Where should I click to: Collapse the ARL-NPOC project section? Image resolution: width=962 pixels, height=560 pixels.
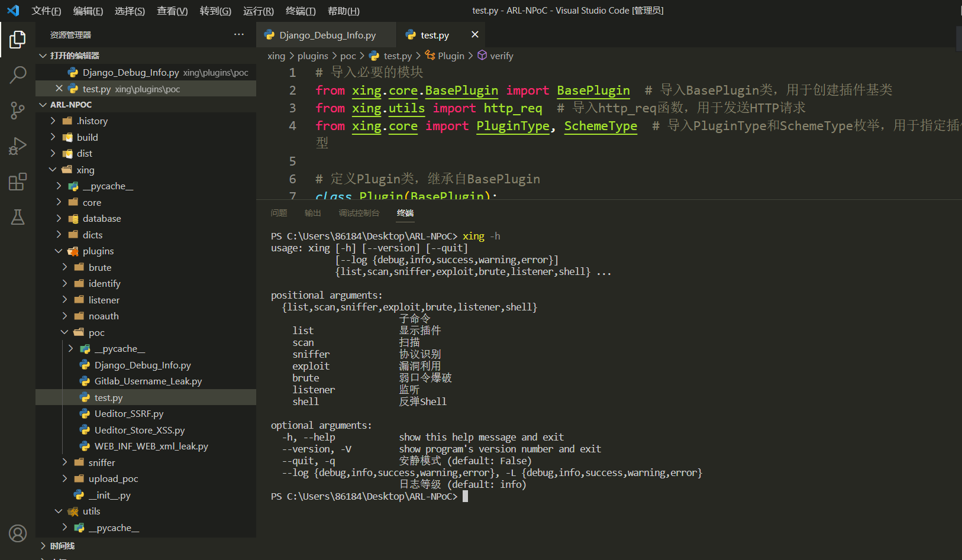[43, 104]
